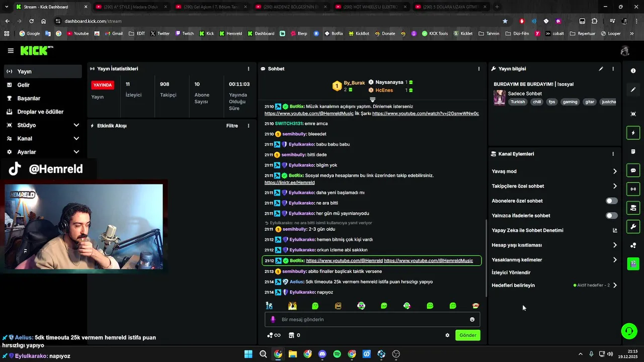Click the message input field

(x=372, y=319)
